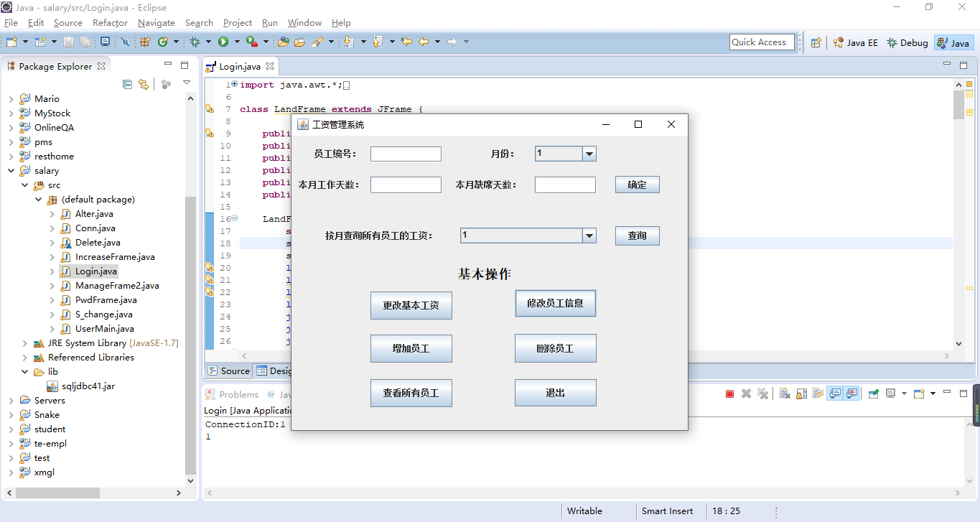Click the 修改员工信息 button
The width and height of the screenshot is (980, 522).
point(555,303)
